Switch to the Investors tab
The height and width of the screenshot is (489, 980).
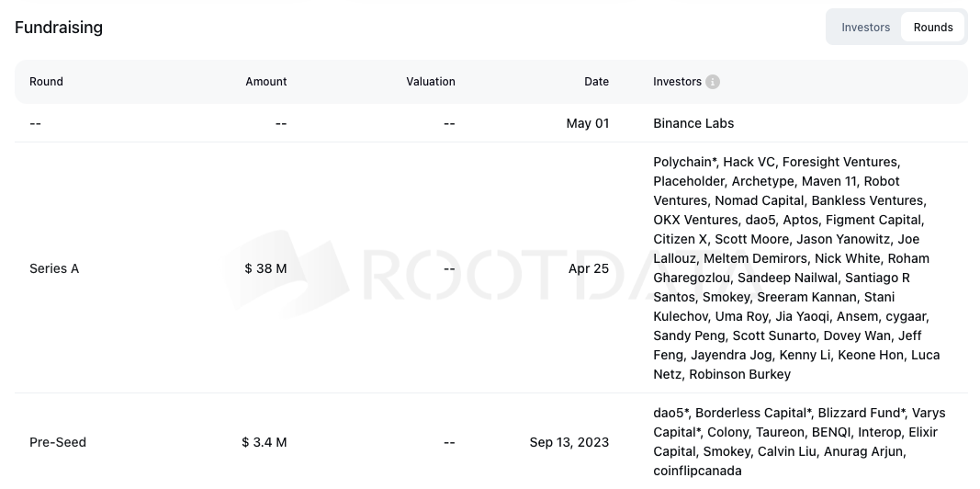click(x=865, y=28)
